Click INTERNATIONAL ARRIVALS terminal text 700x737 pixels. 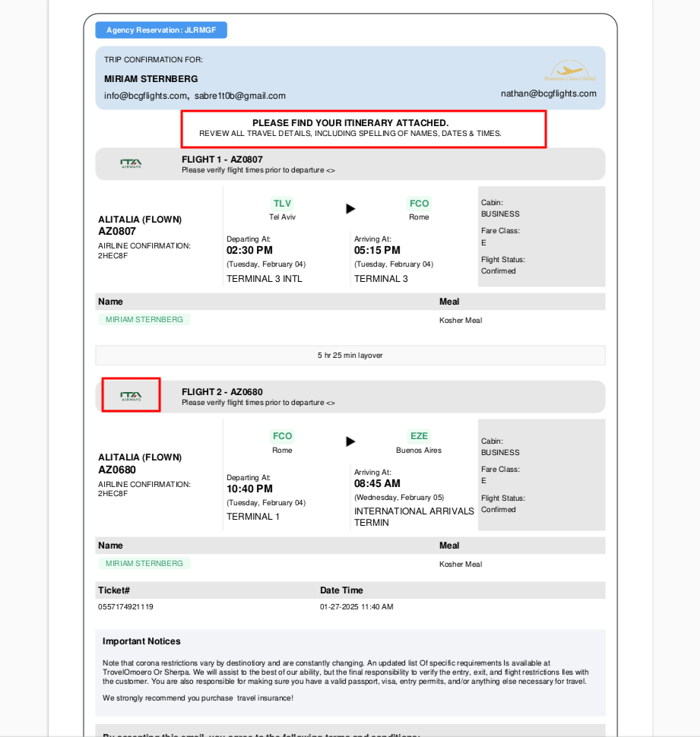[414, 517]
